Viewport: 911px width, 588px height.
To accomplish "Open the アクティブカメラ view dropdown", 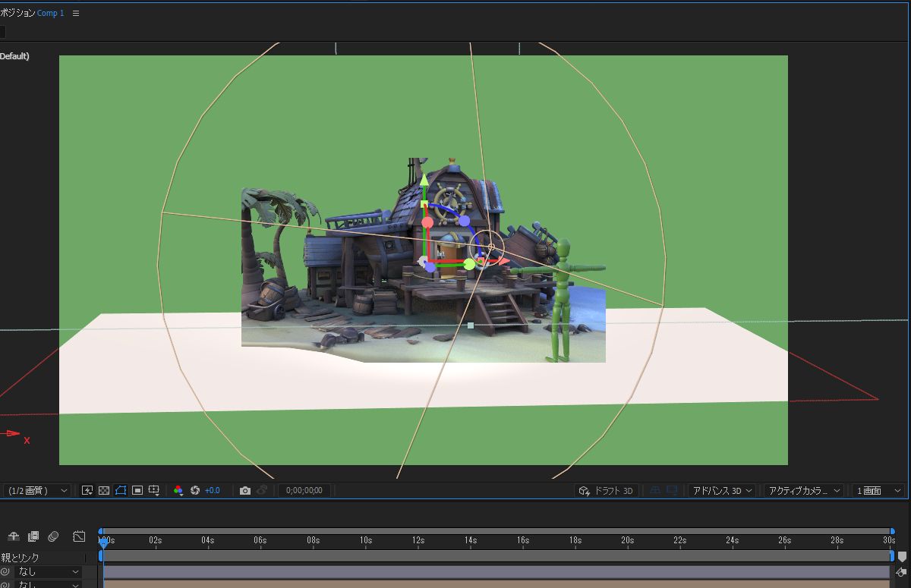I will [x=801, y=490].
